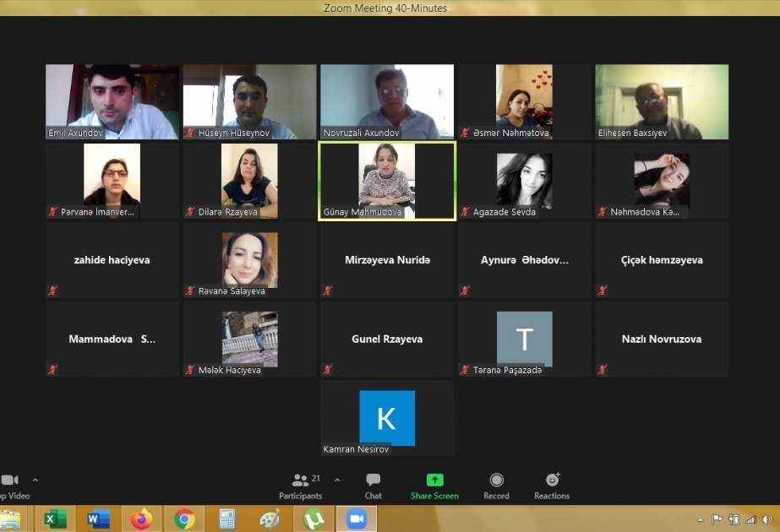The height and width of the screenshot is (532, 780).
Task: Open Word from the taskbar
Action: pos(98,519)
